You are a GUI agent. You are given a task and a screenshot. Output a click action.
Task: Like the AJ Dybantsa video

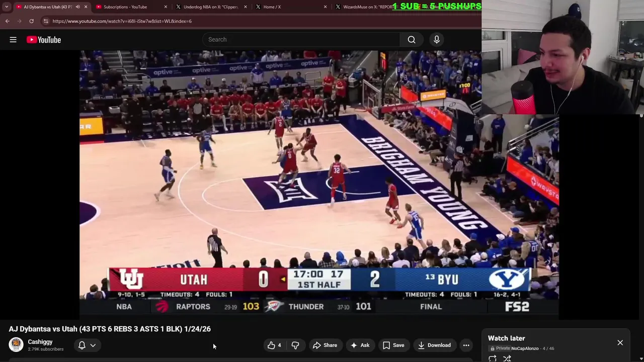pos(274,345)
